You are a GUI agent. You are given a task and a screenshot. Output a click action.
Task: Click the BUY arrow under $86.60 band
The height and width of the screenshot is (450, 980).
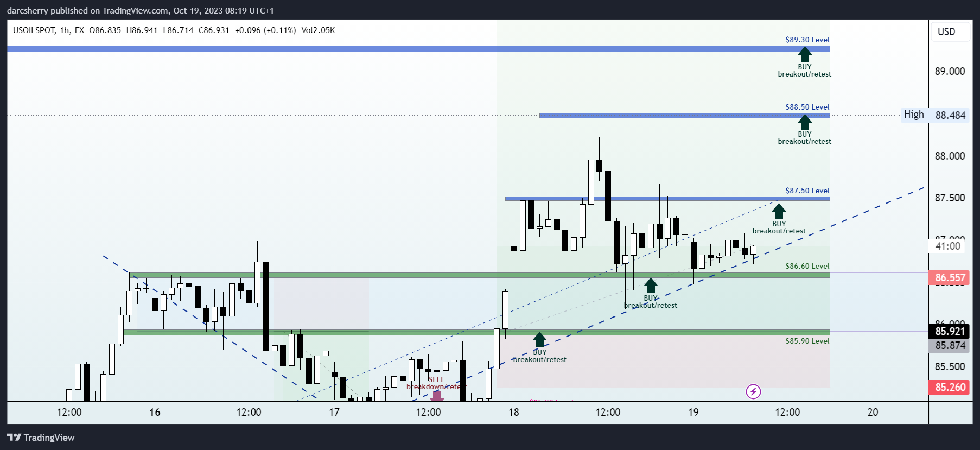[x=651, y=286]
